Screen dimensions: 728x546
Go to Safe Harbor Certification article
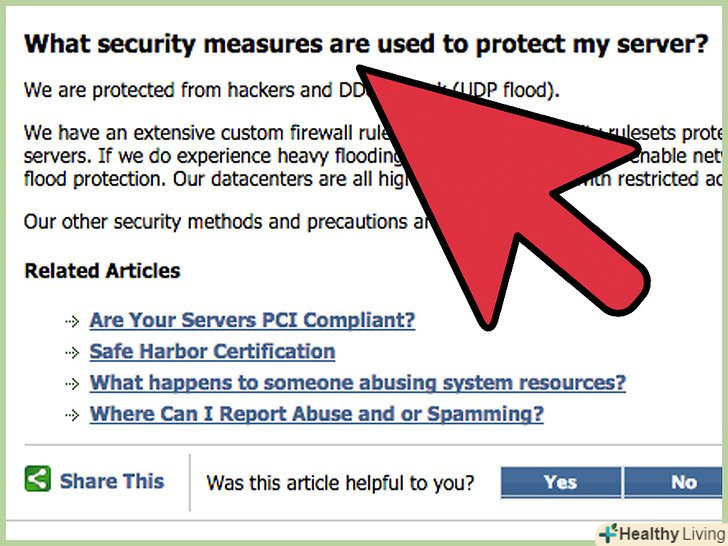coord(212,352)
